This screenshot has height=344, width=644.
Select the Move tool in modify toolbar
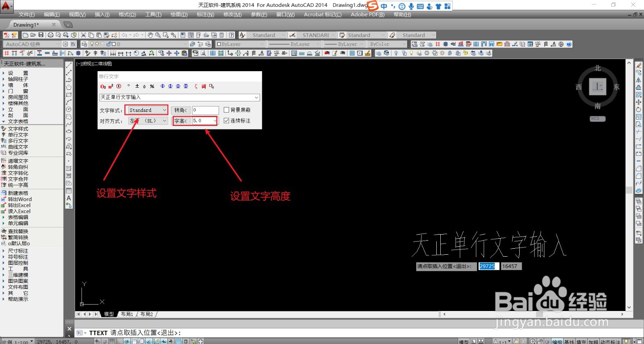(639, 102)
